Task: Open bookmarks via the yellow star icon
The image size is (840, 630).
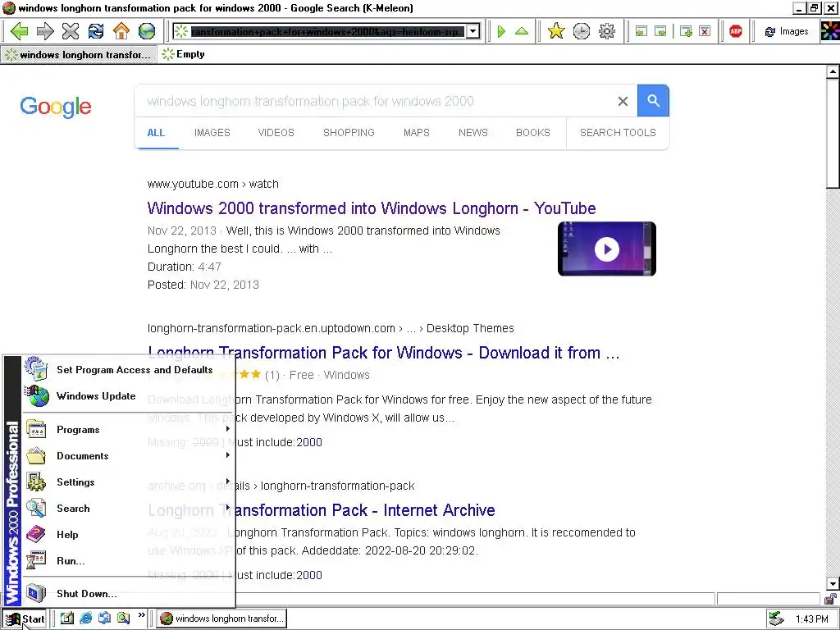Action: click(x=556, y=31)
